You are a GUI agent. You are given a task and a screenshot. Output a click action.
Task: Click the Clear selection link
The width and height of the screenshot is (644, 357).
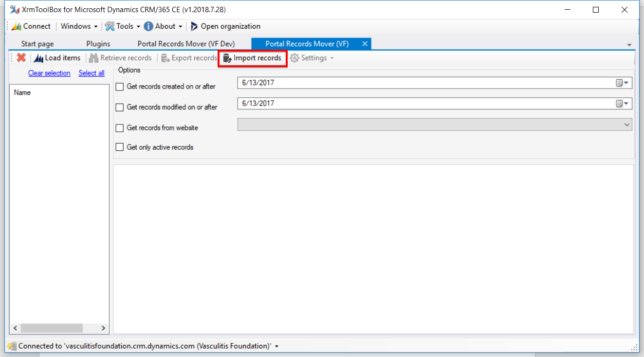click(49, 73)
